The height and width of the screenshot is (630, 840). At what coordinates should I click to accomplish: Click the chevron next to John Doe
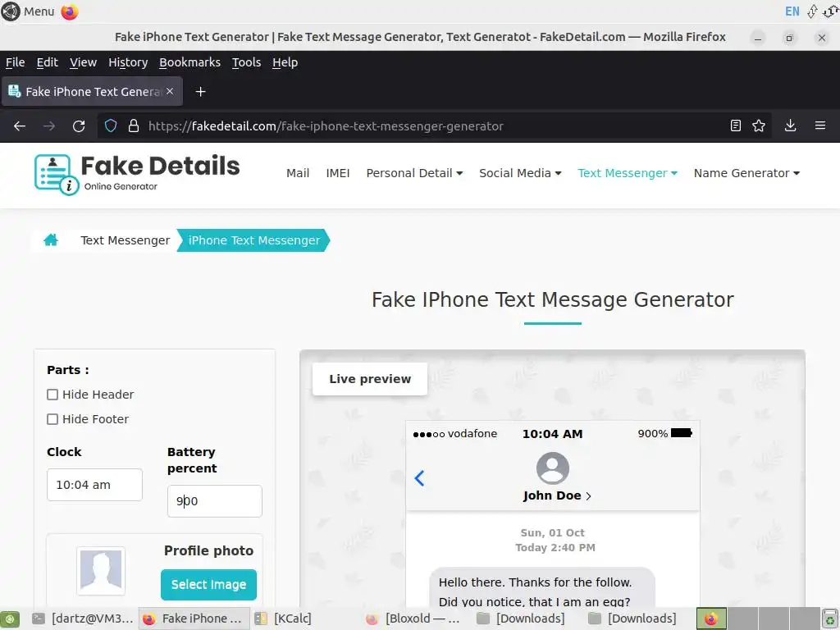tap(588, 496)
